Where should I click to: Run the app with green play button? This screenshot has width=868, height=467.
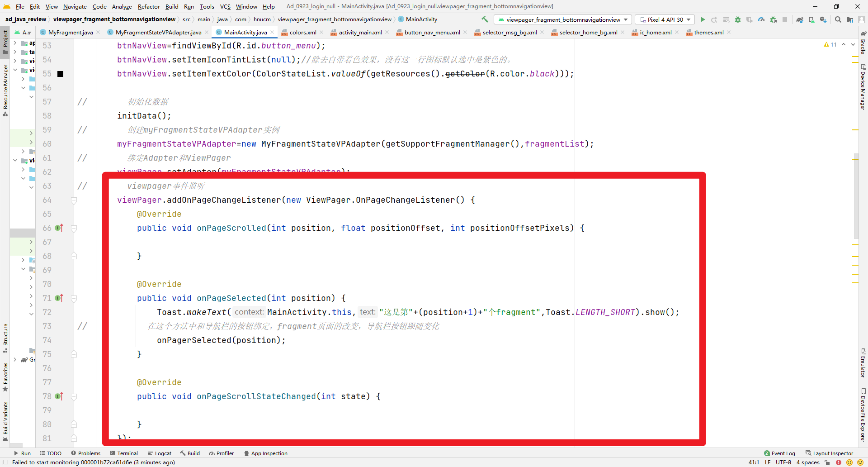pos(703,19)
